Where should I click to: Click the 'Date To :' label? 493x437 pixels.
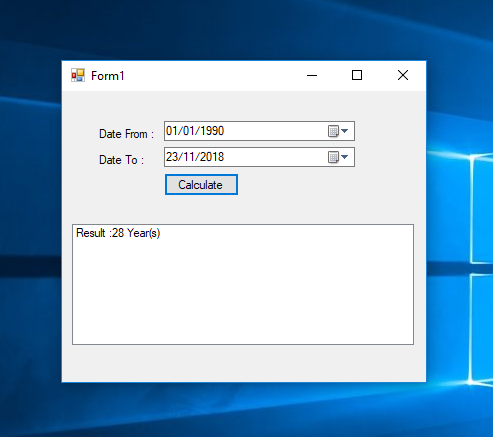121,160
